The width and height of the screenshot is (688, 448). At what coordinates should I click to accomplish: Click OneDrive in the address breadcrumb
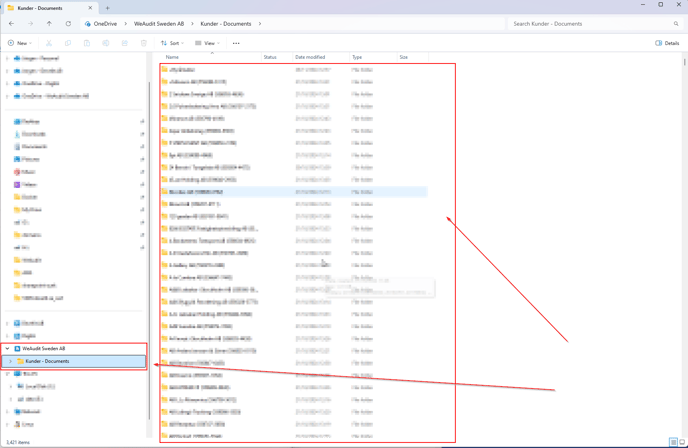105,24
